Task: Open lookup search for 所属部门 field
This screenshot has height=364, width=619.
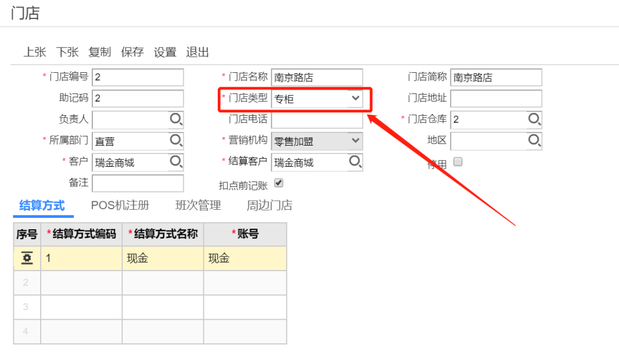Action: [176, 140]
